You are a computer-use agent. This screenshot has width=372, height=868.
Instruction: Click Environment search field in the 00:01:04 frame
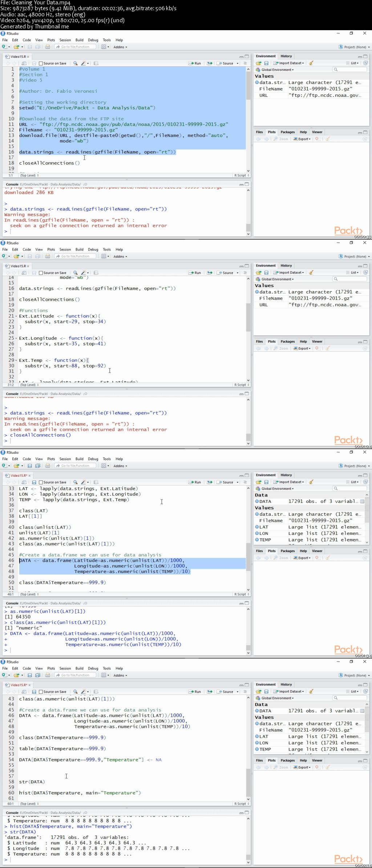coord(349,279)
